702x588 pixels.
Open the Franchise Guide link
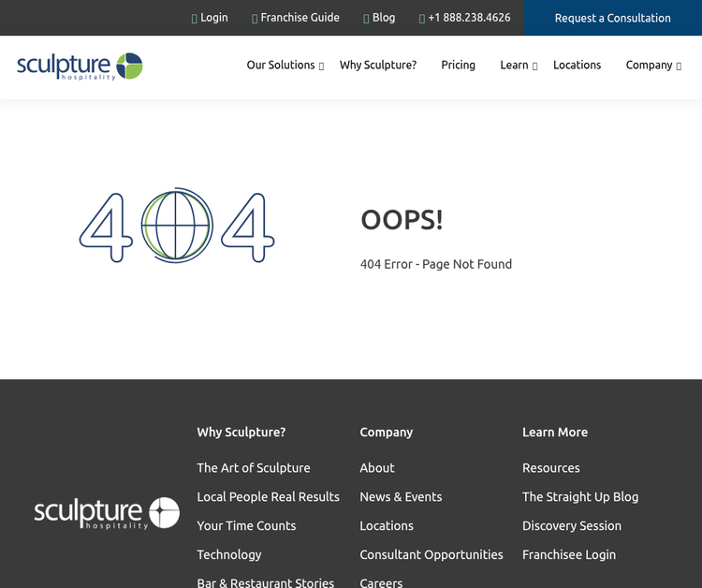(x=300, y=18)
